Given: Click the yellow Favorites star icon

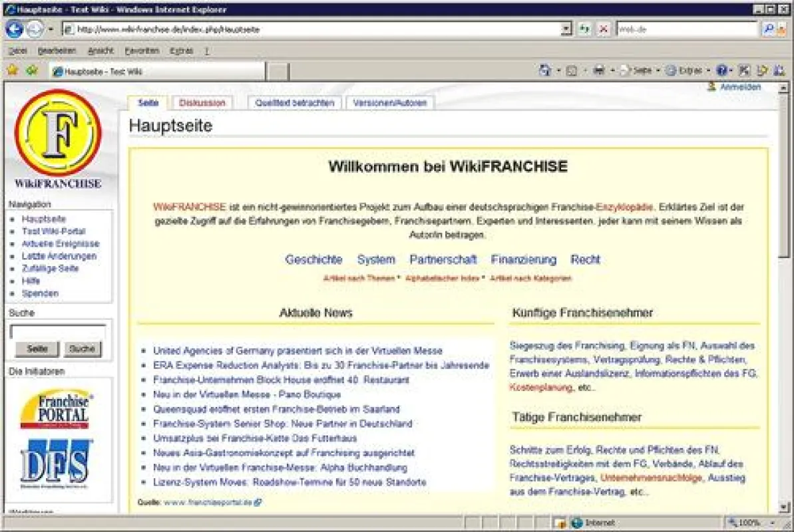Looking at the screenshot, I should [x=13, y=70].
